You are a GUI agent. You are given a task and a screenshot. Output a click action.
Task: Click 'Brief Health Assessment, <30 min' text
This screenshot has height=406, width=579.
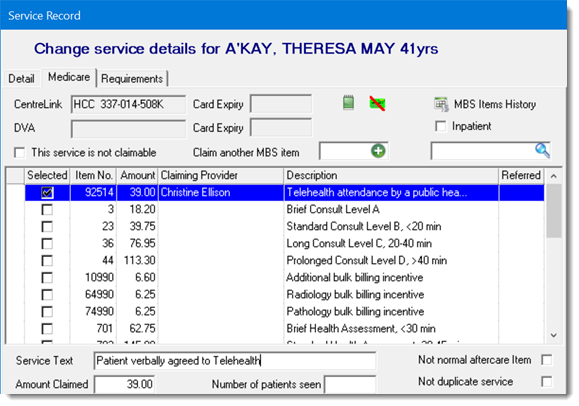pos(361,328)
